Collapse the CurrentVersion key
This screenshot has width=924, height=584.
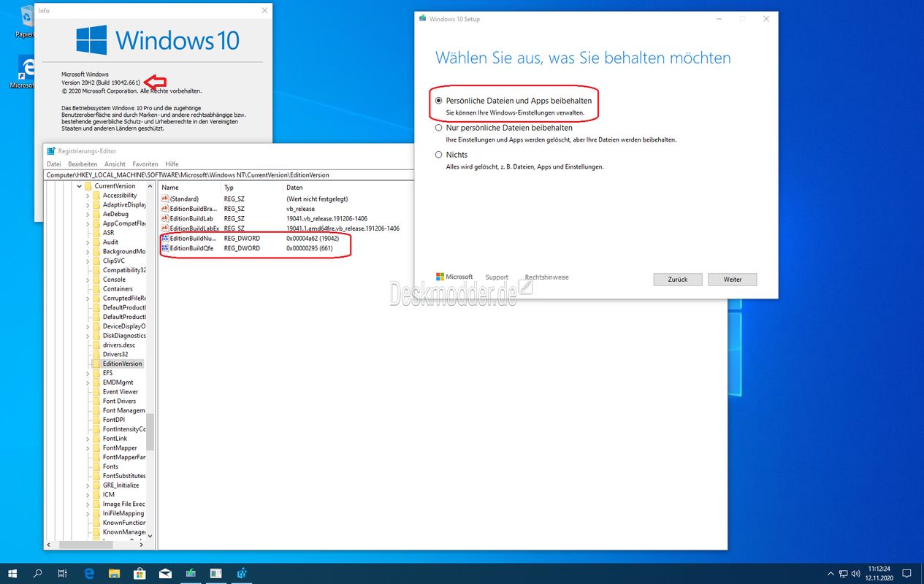(79, 186)
